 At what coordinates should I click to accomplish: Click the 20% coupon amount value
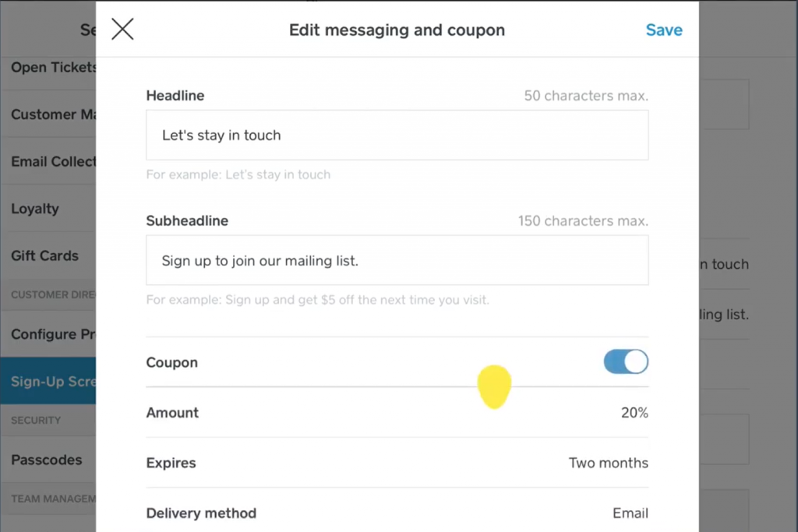[x=634, y=413]
